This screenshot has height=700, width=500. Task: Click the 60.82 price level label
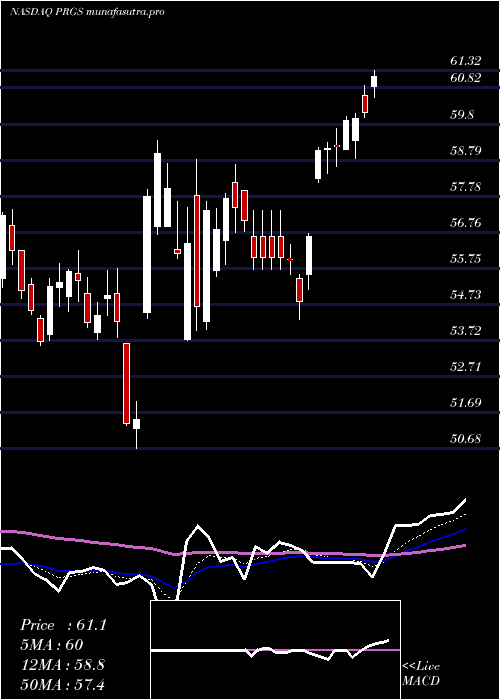466,78
